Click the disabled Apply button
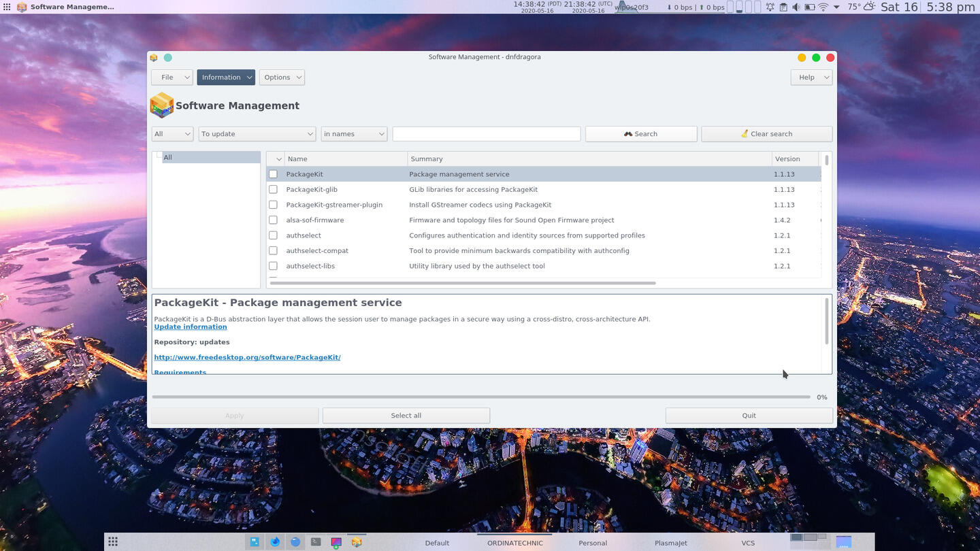The image size is (980, 551). [235, 416]
